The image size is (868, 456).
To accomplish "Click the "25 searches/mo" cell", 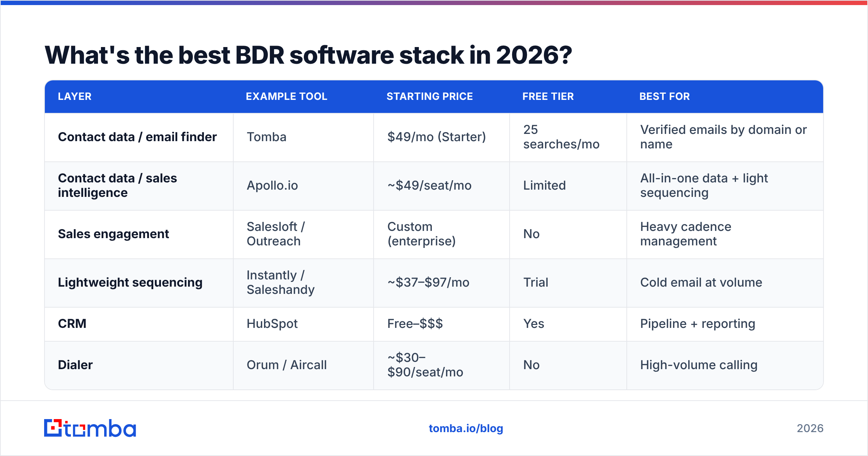I will pos(568,137).
